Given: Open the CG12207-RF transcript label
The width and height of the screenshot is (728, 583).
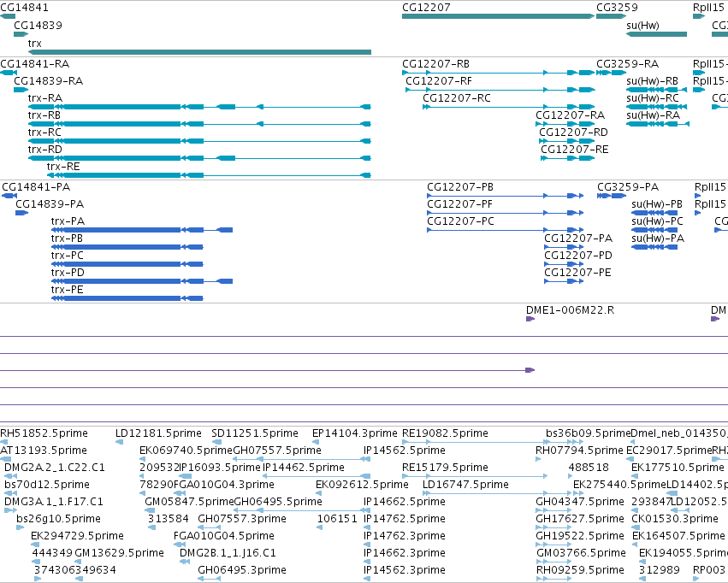Looking at the screenshot, I should [x=439, y=80].
